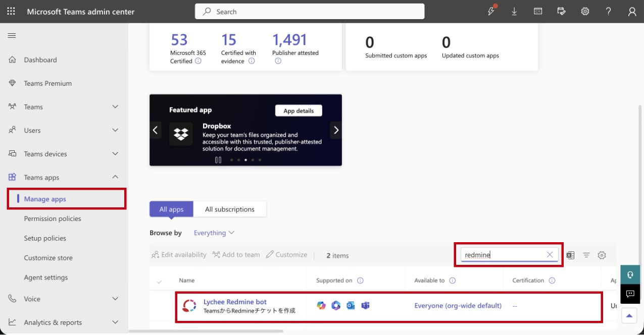Open the Browse by Everything dropdown

(214, 233)
